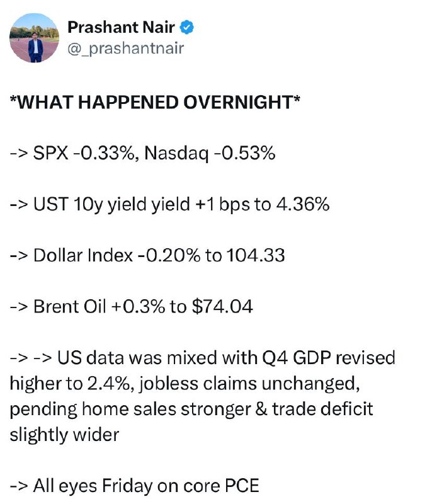Image resolution: width=432 pixels, height=504 pixels.
Task: Select the Dollar Index line
Action: (x=147, y=255)
